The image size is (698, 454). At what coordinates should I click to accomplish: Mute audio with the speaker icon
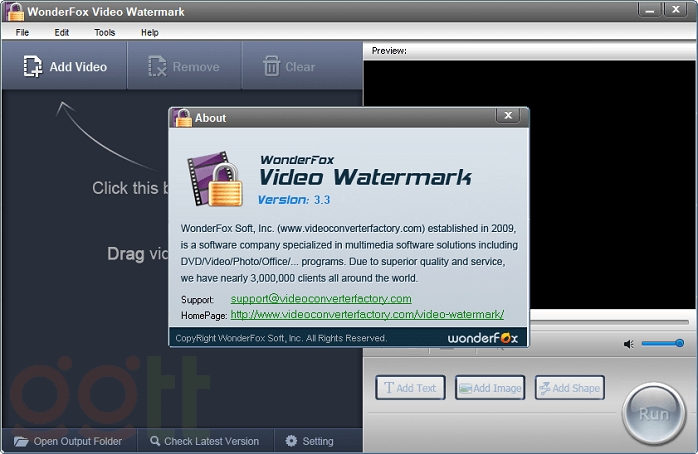coord(629,344)
